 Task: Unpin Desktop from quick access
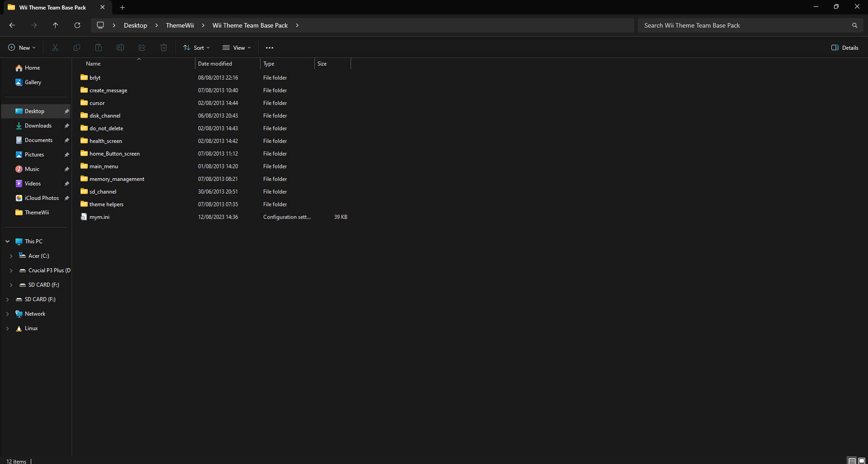(66, 111)
